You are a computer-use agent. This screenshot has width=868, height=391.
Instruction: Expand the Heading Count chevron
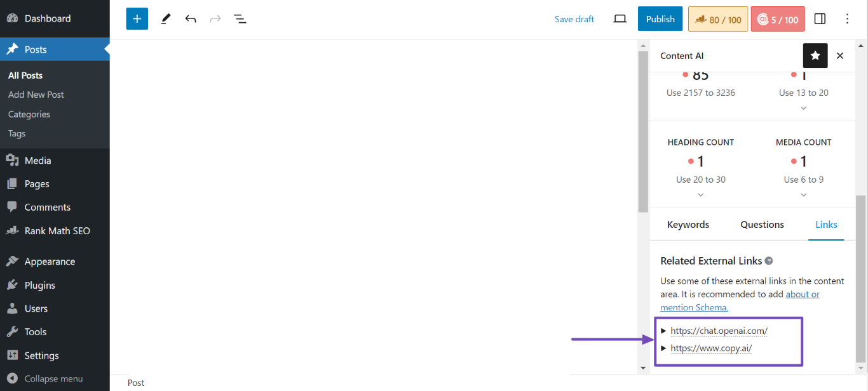[701, 195]
